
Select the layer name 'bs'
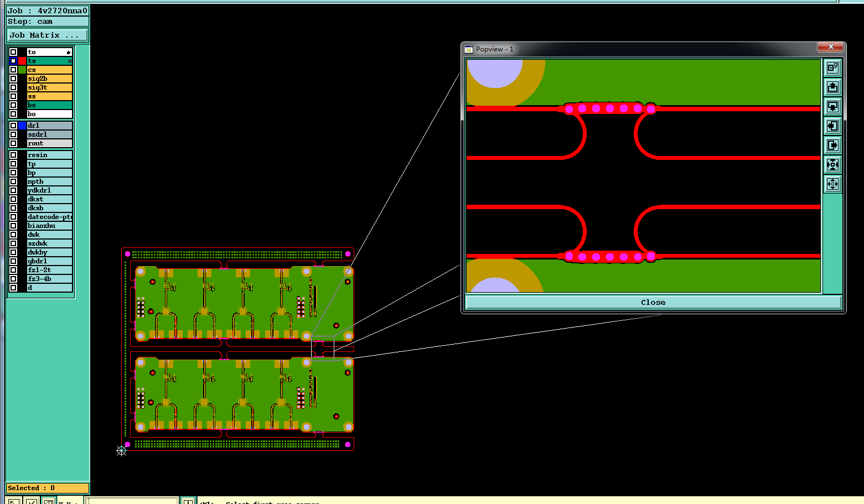50,105
